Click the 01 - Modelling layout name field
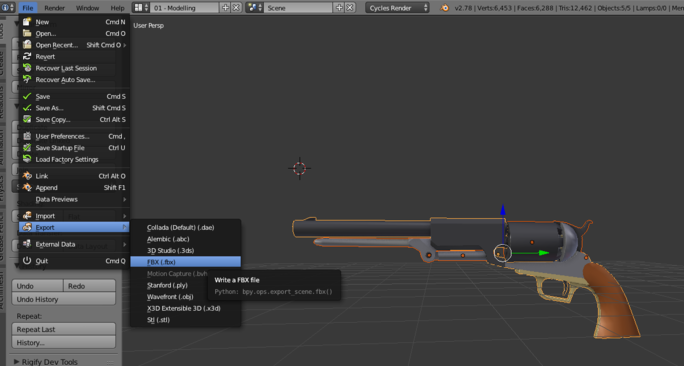The image size is (684, 366). (x=185, y=8)
